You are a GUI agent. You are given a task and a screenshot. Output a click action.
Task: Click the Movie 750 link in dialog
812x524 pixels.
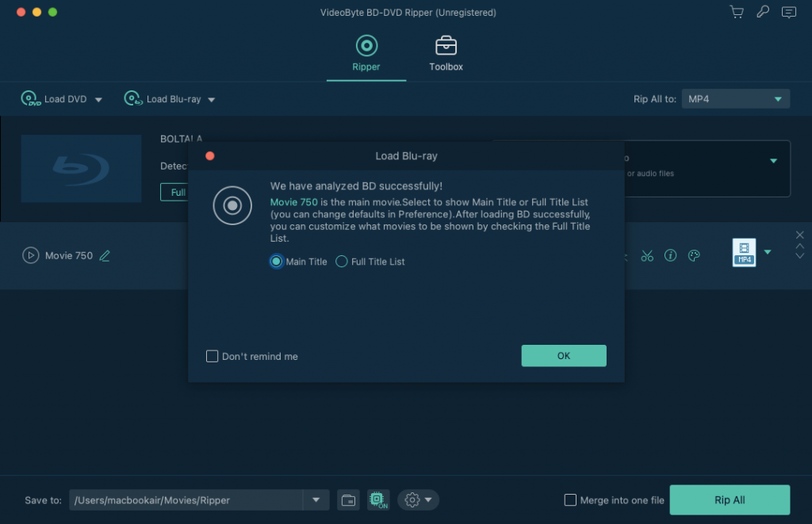point(293,202)
